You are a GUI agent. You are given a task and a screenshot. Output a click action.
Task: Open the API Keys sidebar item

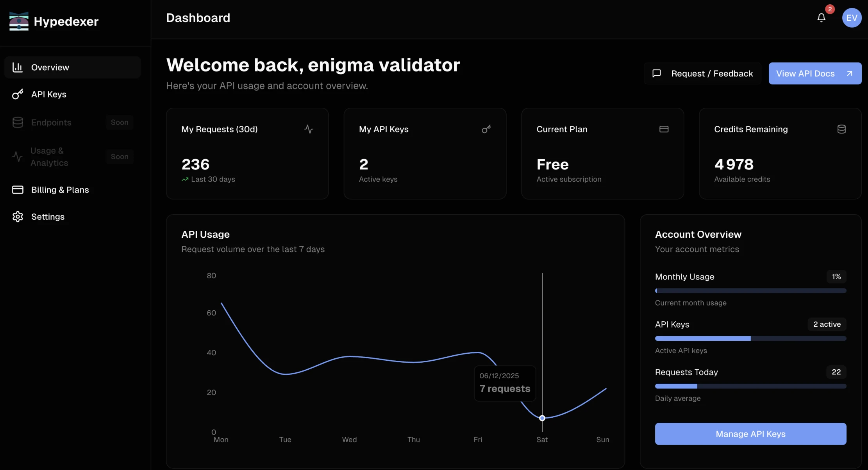[49, 94]
